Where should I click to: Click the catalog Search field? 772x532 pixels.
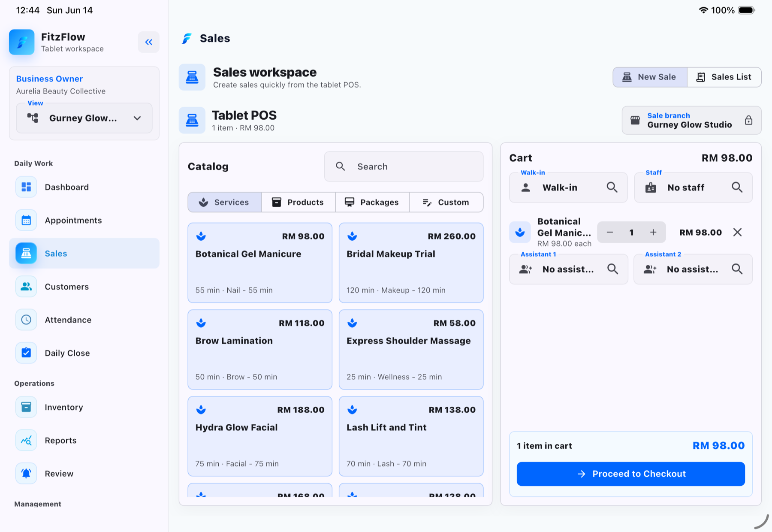[x=404, y=166]
